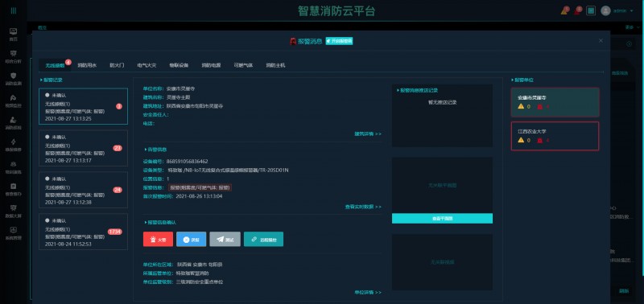Switch to the 物联设备 tab
The width and height of the screenshot is (644, 304).
coord(179,65)
